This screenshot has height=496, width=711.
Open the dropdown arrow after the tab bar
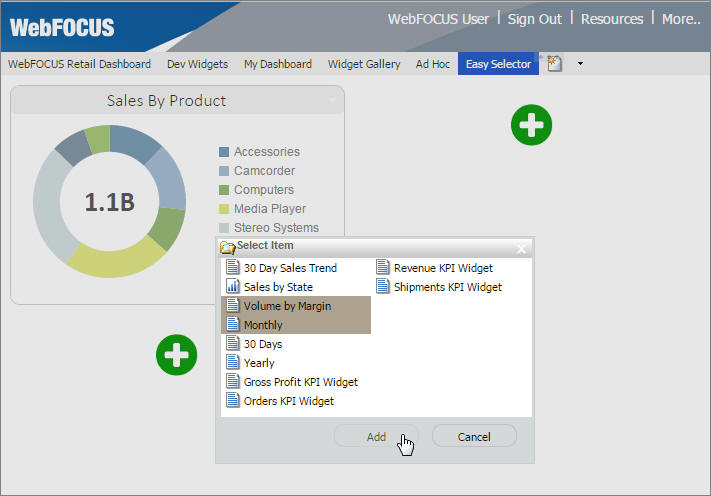coord(580,64)
